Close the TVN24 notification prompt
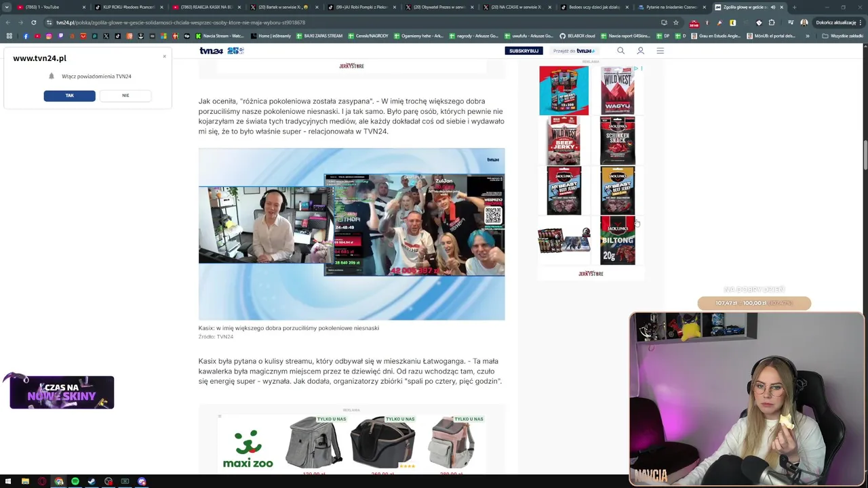868x488 pixels. click(164, 56)
